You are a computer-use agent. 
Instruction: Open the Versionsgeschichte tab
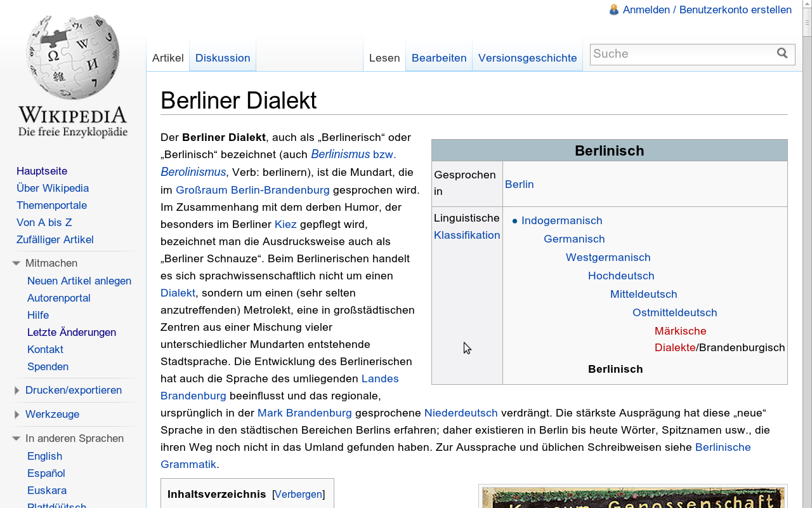528,58
